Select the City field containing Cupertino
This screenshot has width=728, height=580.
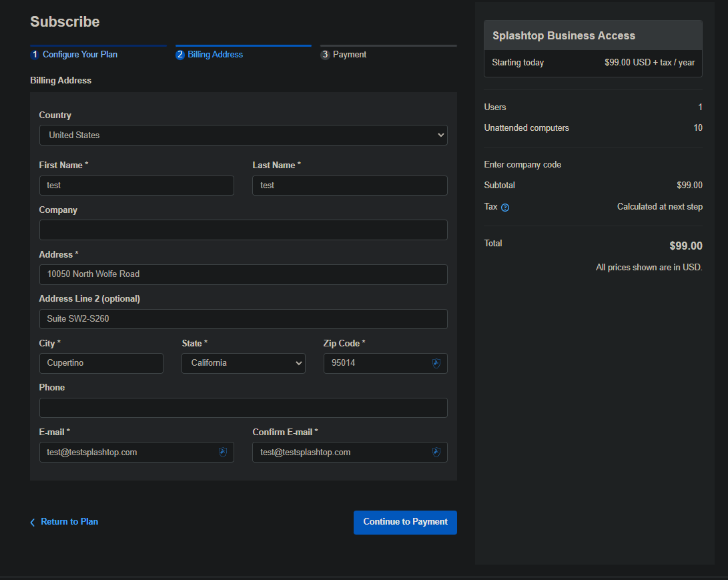(101, 364)
